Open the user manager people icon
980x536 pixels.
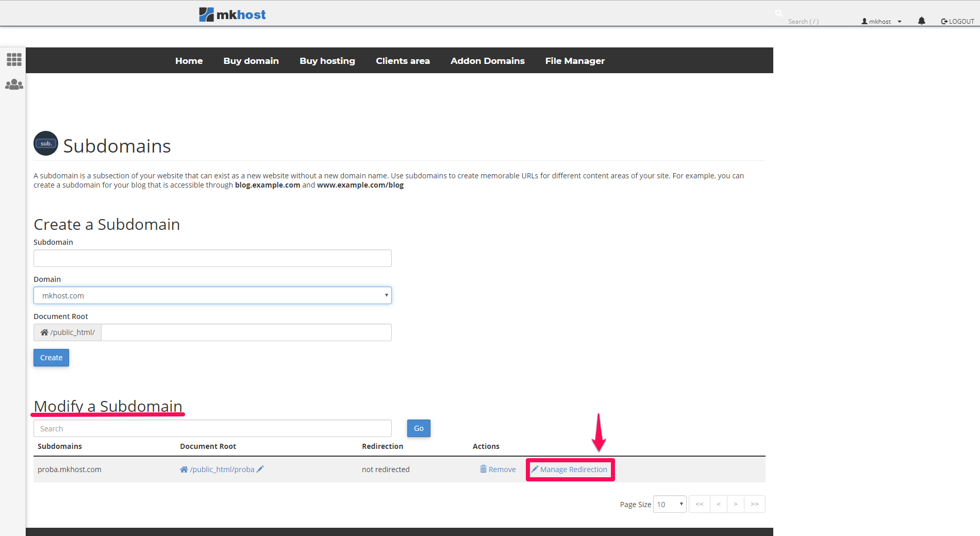click(14, 85)
